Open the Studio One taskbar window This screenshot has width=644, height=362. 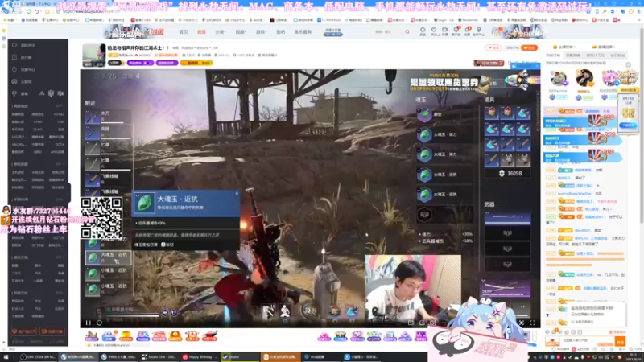(159, 356)
